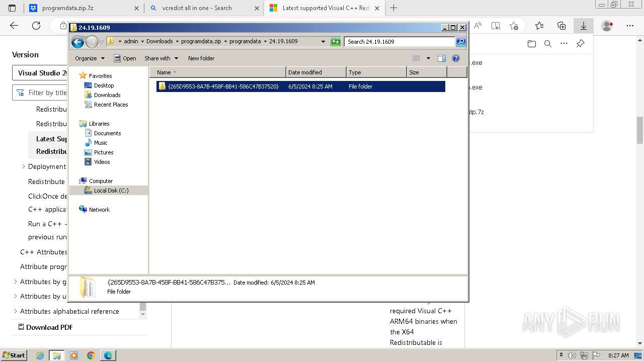The height and width of the screenshot is (362, 644).
Task: Click the Open toolbar button
Action: tap(125, 58)
